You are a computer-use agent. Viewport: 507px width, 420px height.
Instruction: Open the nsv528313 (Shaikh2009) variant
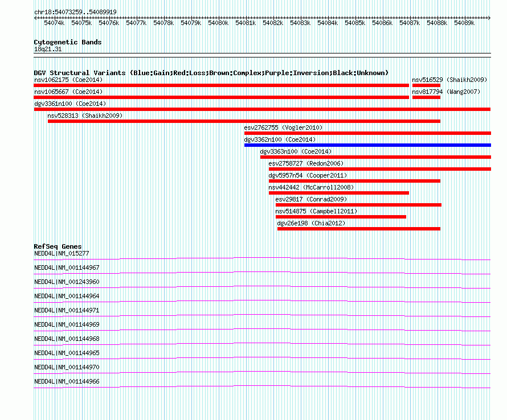click(x=85, y=116)
